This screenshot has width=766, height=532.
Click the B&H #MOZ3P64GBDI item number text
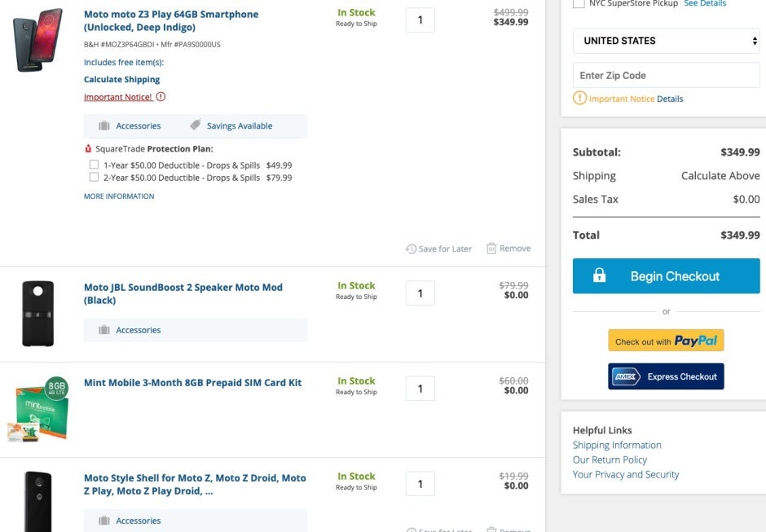(x=119, y=45)
